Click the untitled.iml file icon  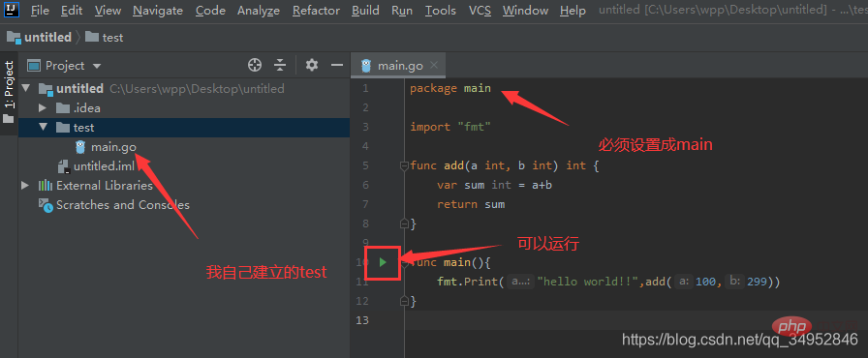(64, 166)
